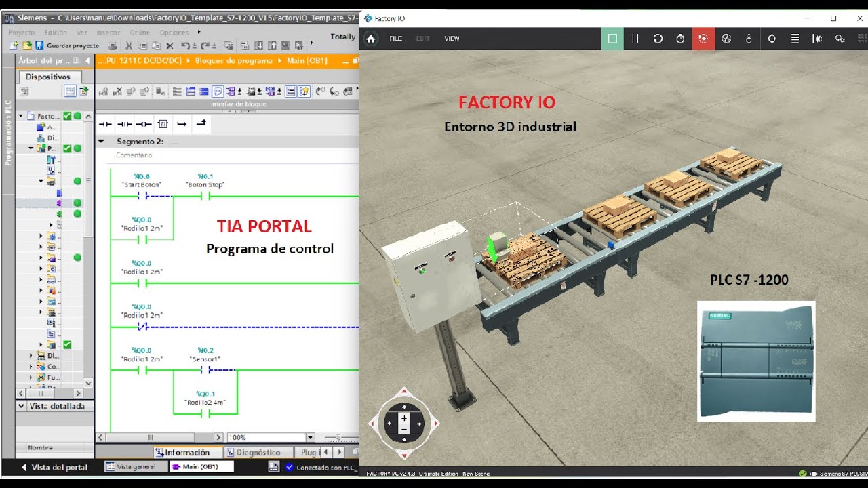Screen dimensions: 868x488
Task: Open Online menu in TIA Portal
Action: click(x=140, y=32)
